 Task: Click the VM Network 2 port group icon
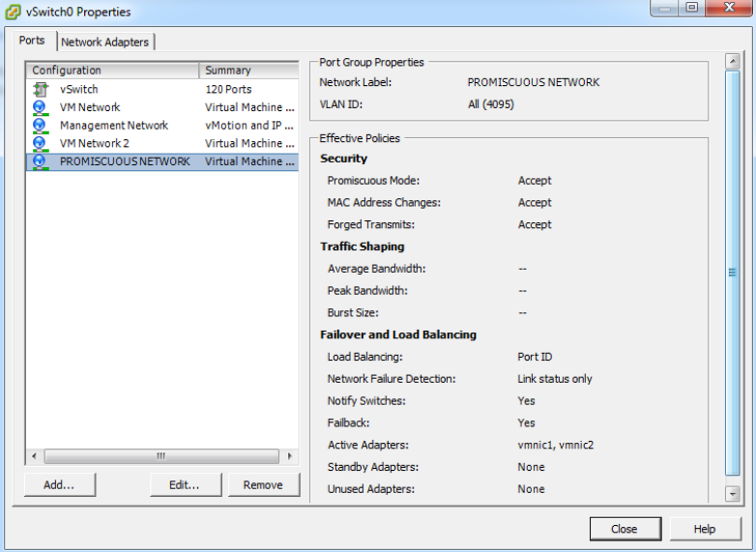(40, 143)
